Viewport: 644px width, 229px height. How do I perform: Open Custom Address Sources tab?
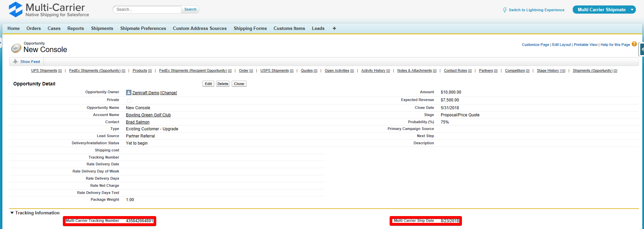pos(200,29)
